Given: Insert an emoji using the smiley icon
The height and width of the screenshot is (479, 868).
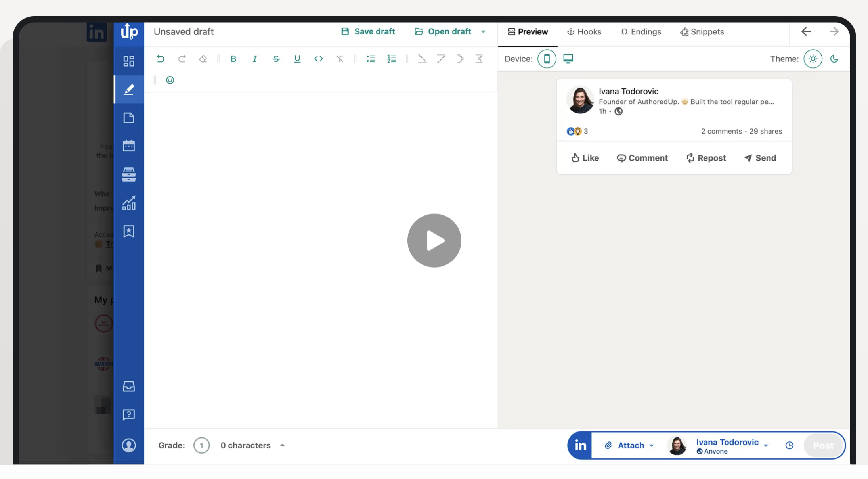Looking at the screenshot, I should point(170,80).
